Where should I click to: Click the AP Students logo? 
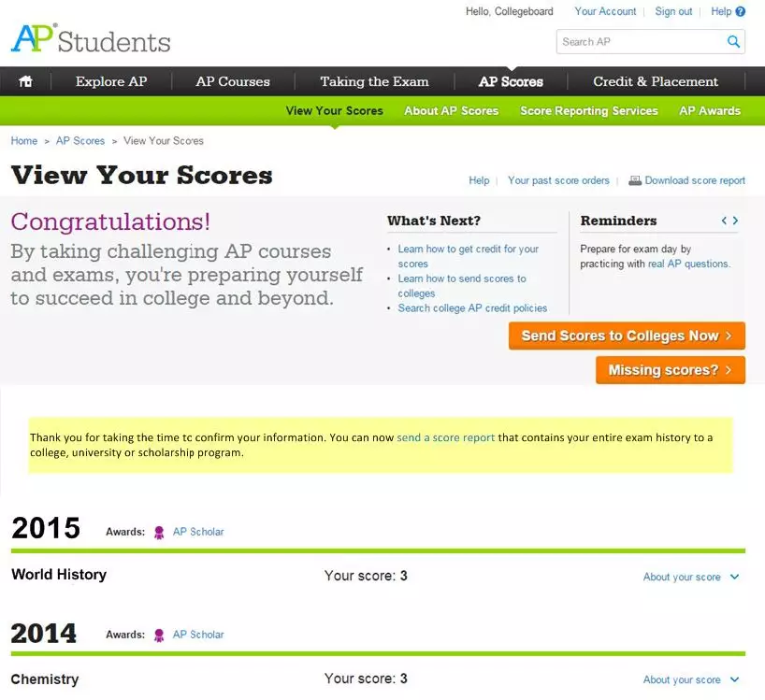pyautogui.click(x=91, y=38)
